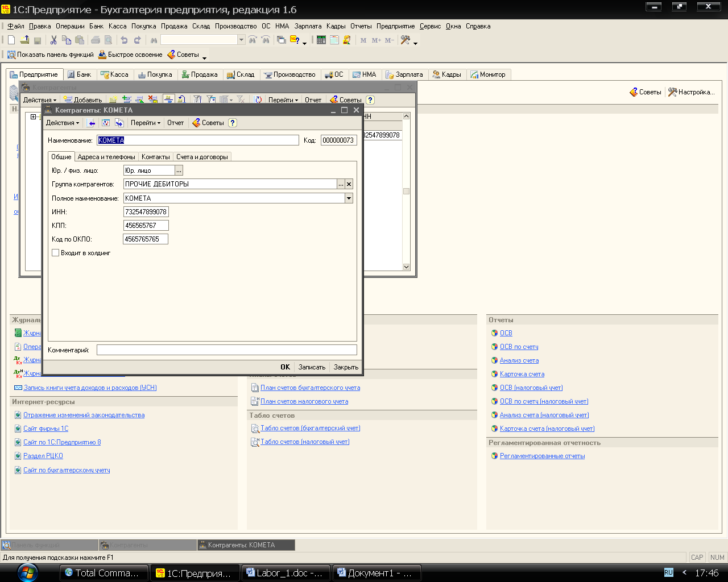Click the OK button in KOMETA window
The image size is (728, 582).
coord(286,367)
